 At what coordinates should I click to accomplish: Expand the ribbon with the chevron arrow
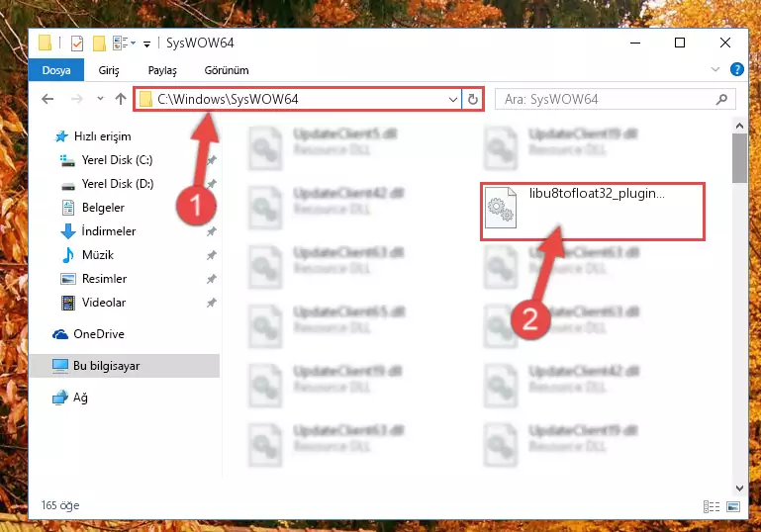(x=714, y=70)
